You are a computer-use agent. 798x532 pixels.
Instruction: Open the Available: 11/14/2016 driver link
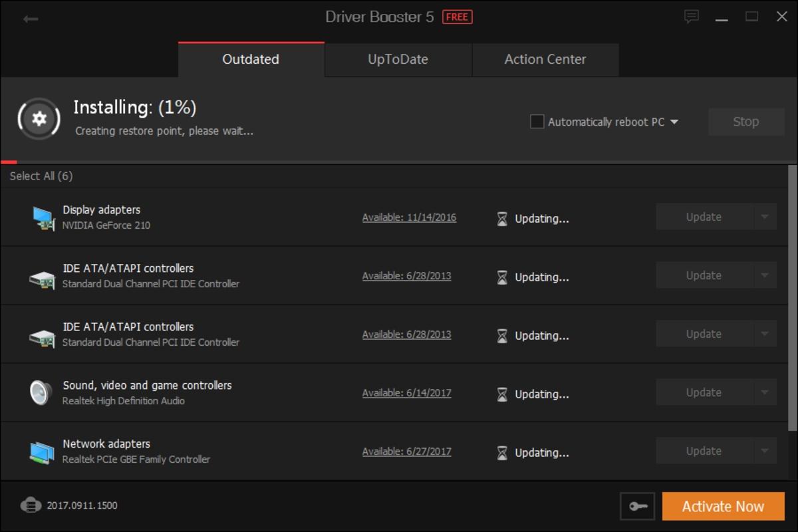(409, 217)
